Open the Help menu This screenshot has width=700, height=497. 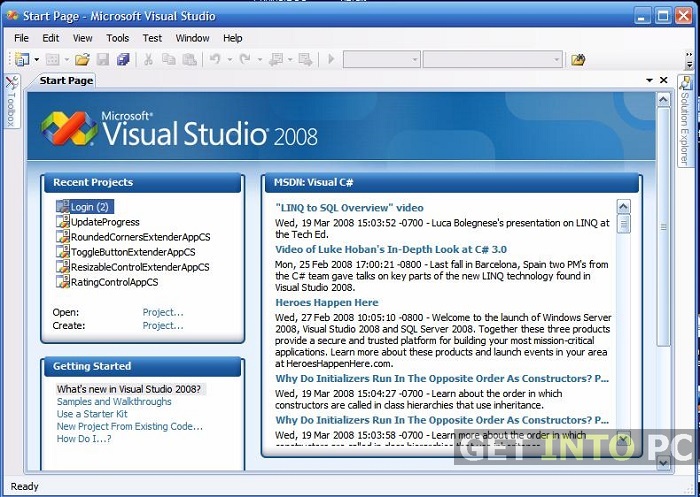(x=233, y=38)
